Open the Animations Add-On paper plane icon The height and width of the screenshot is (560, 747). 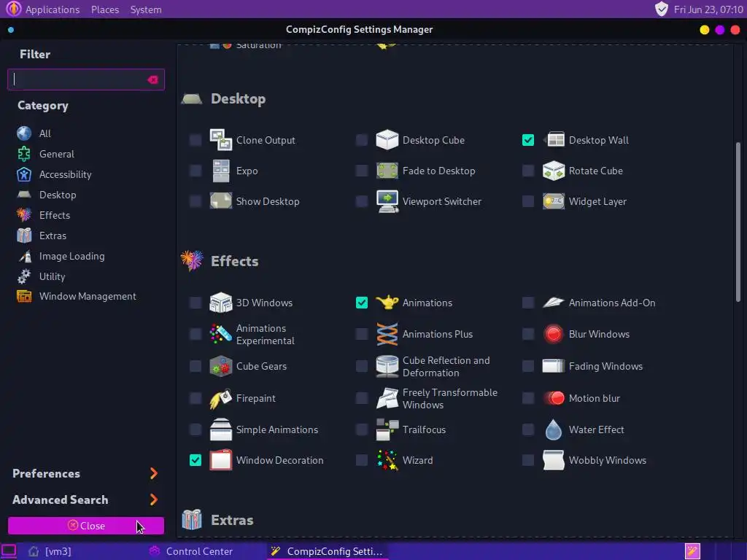[x=554, y=303]
